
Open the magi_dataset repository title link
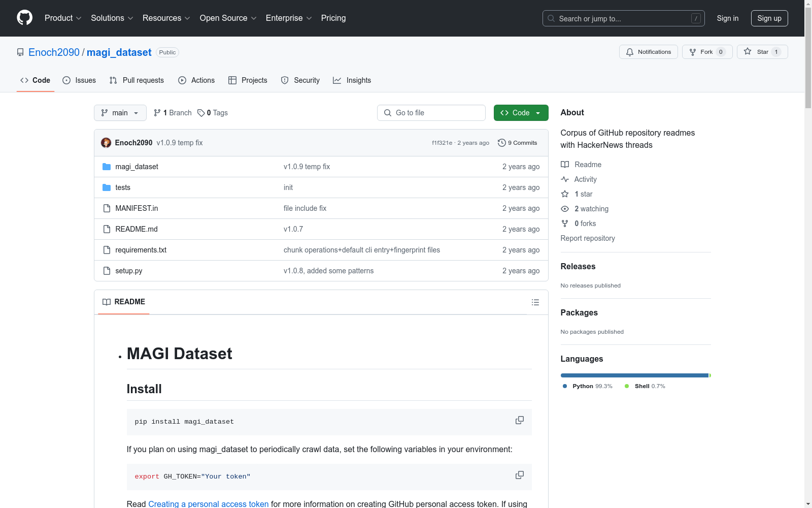click(119, 52)
